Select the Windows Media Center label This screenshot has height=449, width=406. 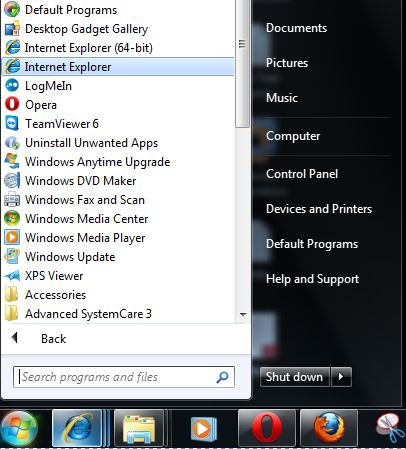coord(87,219)
